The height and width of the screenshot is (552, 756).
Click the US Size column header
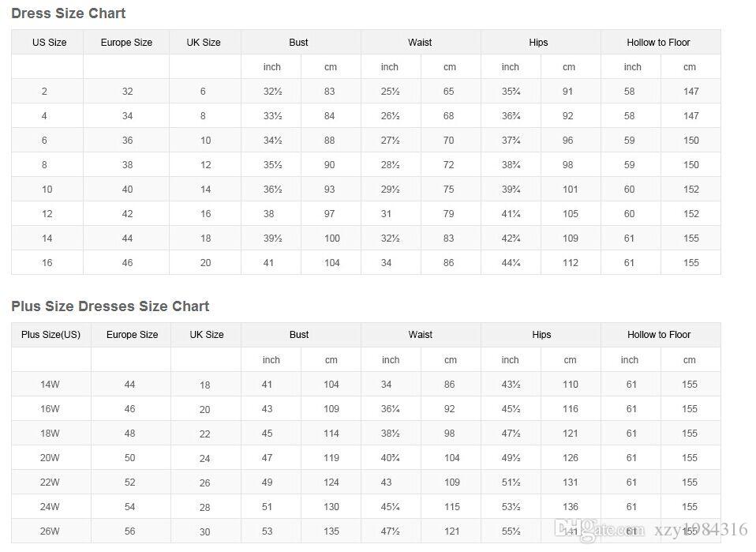(49, 43)
